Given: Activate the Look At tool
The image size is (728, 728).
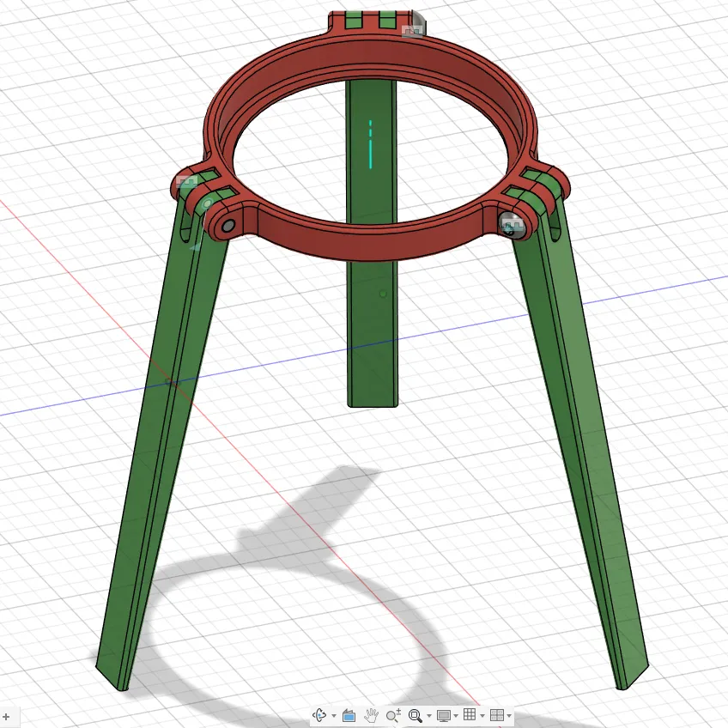Looking at the screenshot, I should [349, 715].
